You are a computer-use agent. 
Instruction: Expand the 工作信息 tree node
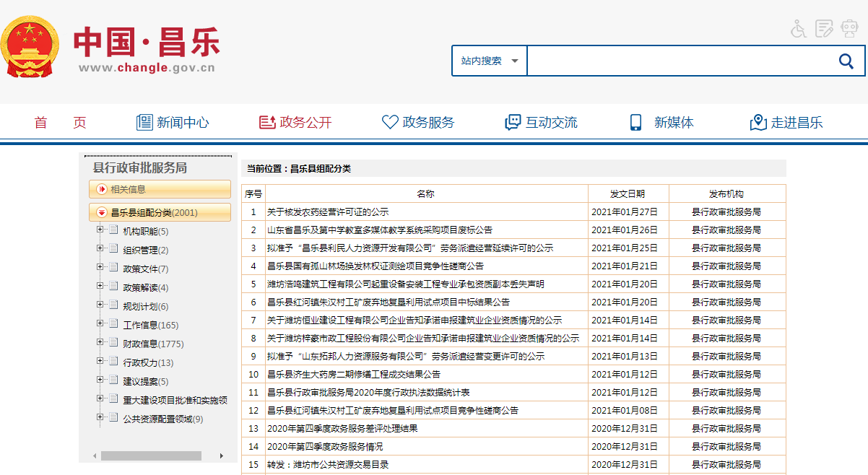click(100, 325)
